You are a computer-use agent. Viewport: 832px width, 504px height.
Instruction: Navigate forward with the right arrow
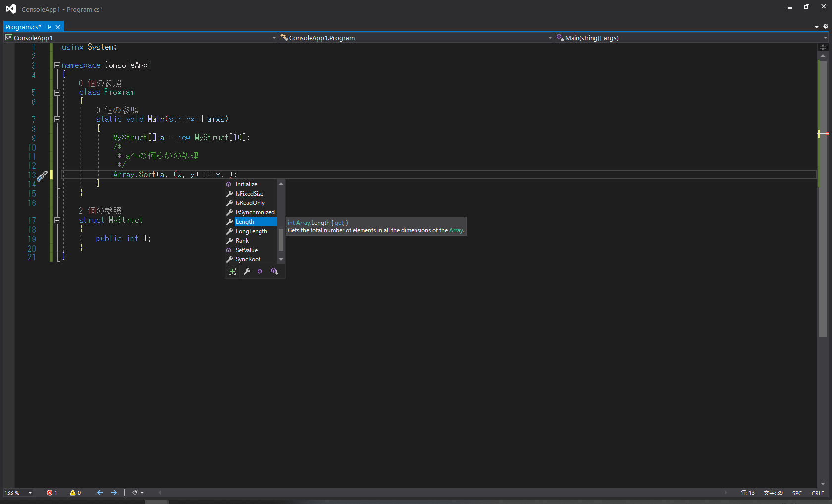(114, 493)
